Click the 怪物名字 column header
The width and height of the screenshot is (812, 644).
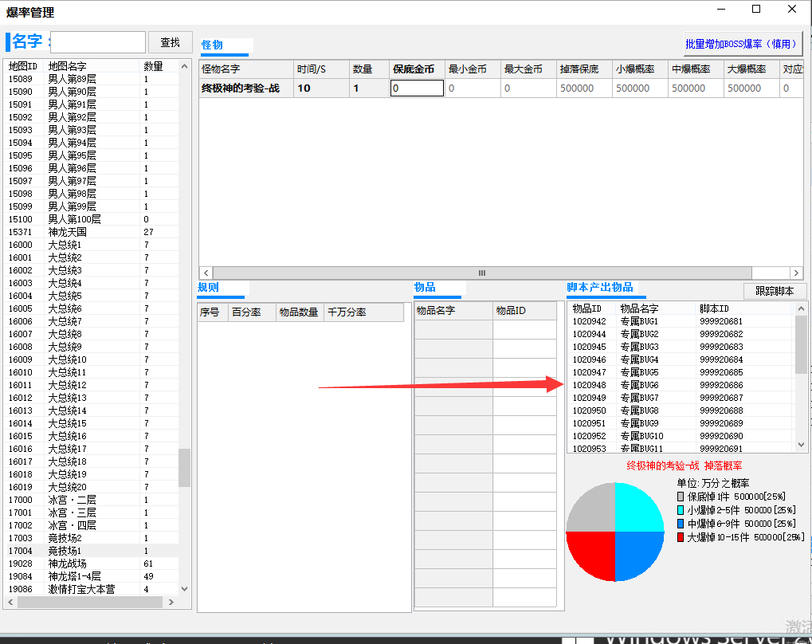(246, 69)
